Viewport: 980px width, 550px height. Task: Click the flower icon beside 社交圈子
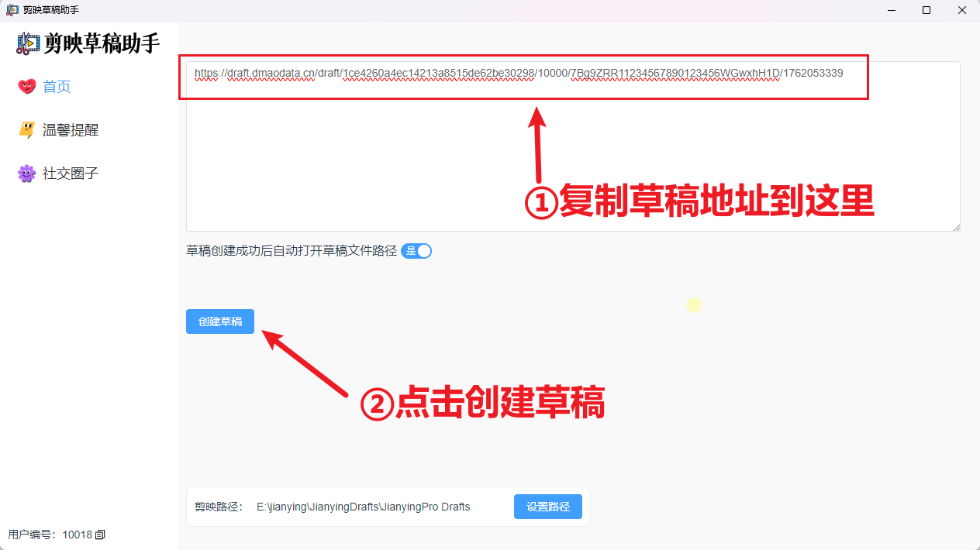coord(26,173)
